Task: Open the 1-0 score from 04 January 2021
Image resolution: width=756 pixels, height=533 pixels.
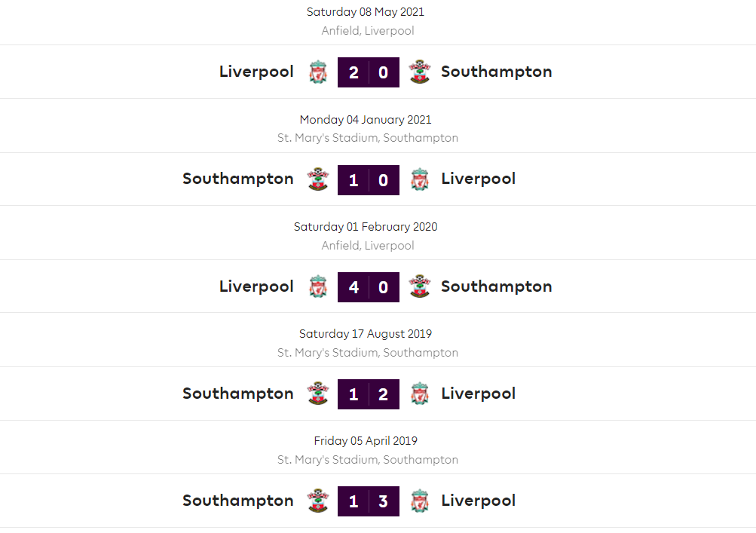Action: (369, 179)
